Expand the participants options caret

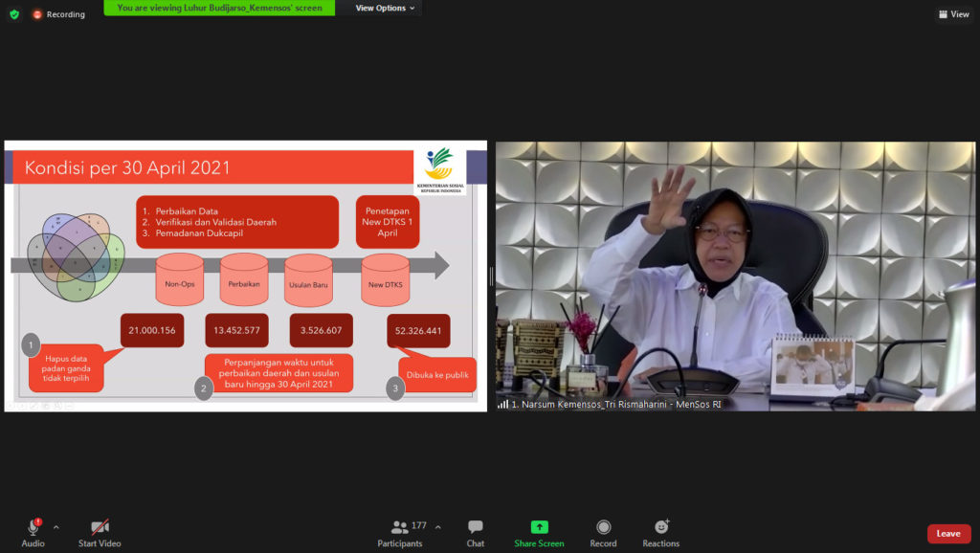438,527
